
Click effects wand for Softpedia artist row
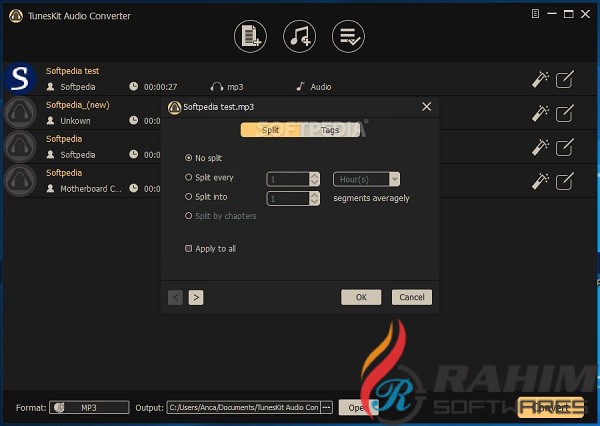point(540,147)
